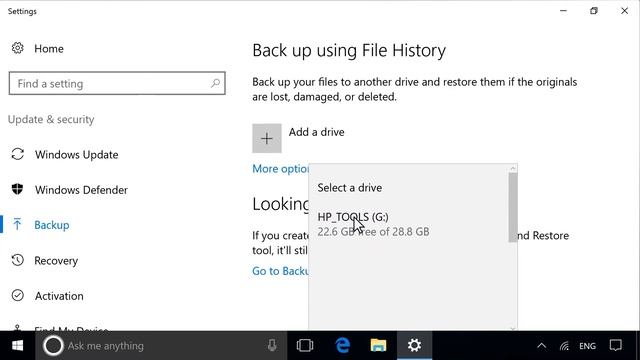
Task: Click the Activation checkmark icon
Action: [18, 295]
